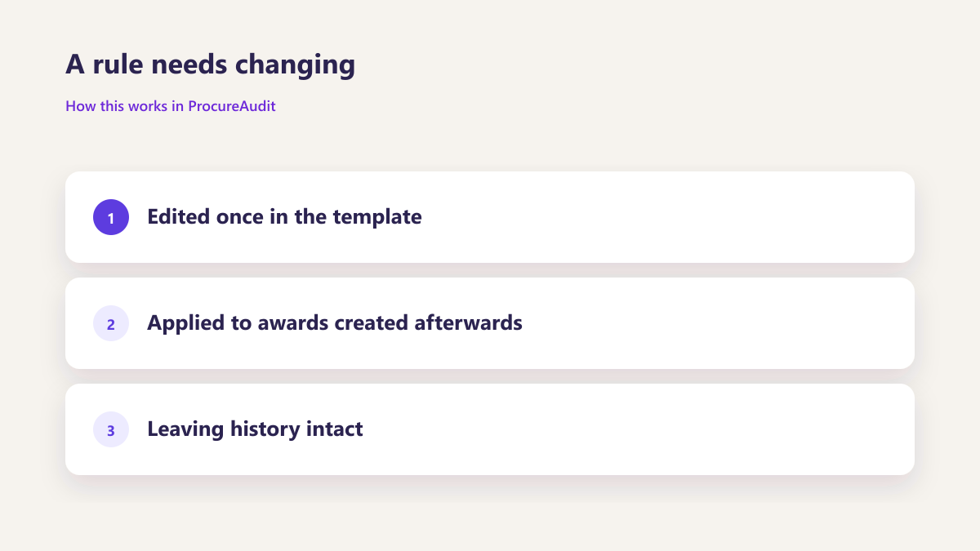Click the word "Edited" in first card
The image size is (980, 551).
point(179,217)
